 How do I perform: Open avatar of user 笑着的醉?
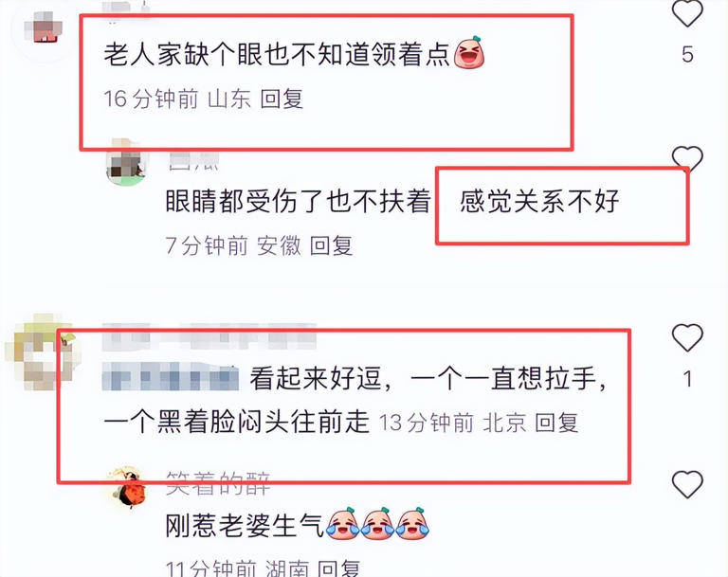[126, 487]
